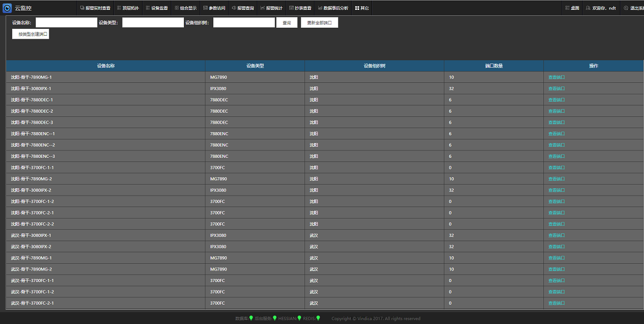The height and width of the screenshot is (324, 644).
Task: Click the 查询 search button
Action: coord(287,23)
